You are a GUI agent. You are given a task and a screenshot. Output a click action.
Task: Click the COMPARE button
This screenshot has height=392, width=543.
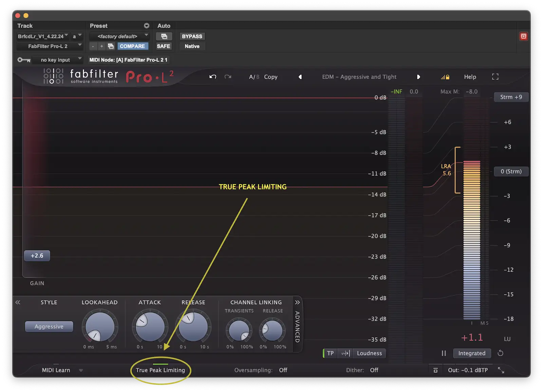coord(132,46)
